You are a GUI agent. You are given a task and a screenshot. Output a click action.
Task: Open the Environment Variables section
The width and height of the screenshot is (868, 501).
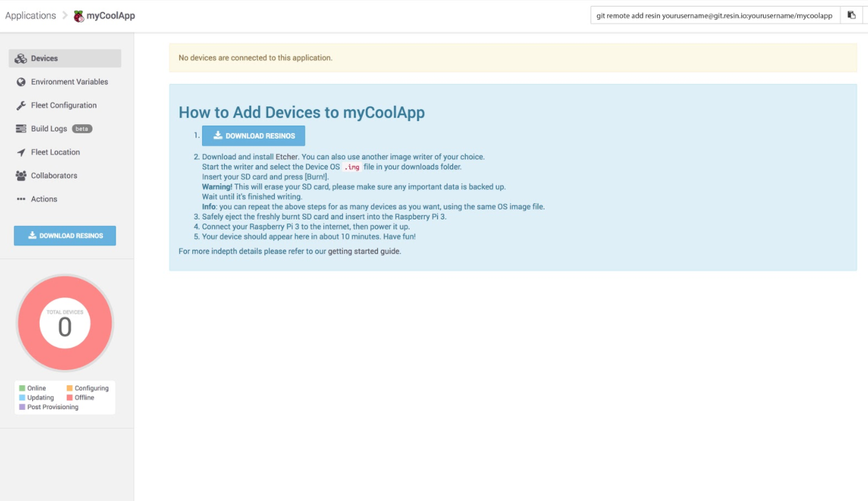pyautogui.click(x=69, y=82)
